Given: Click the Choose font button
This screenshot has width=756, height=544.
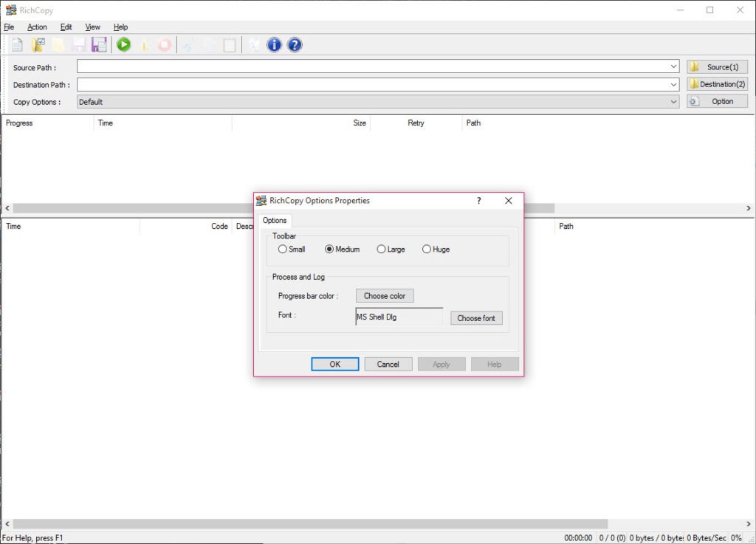Looking at the screenshot, I should click(476, 318).
